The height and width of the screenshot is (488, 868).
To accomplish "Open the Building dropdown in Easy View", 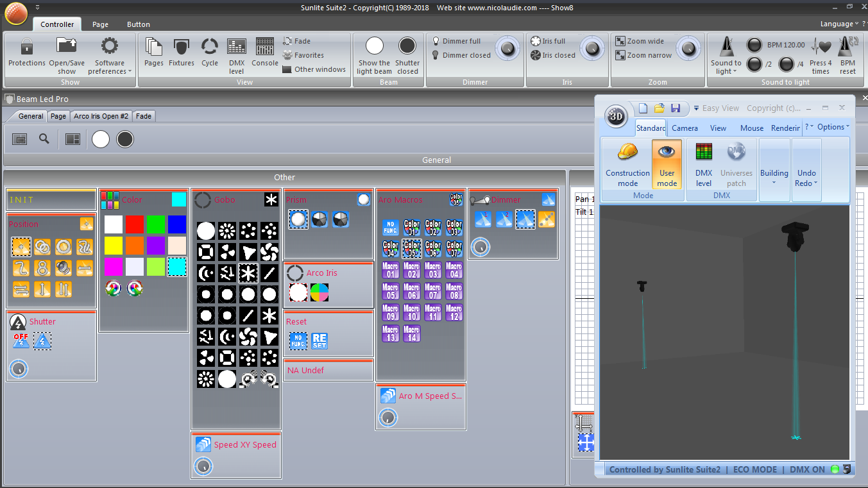I will point(774,171).
